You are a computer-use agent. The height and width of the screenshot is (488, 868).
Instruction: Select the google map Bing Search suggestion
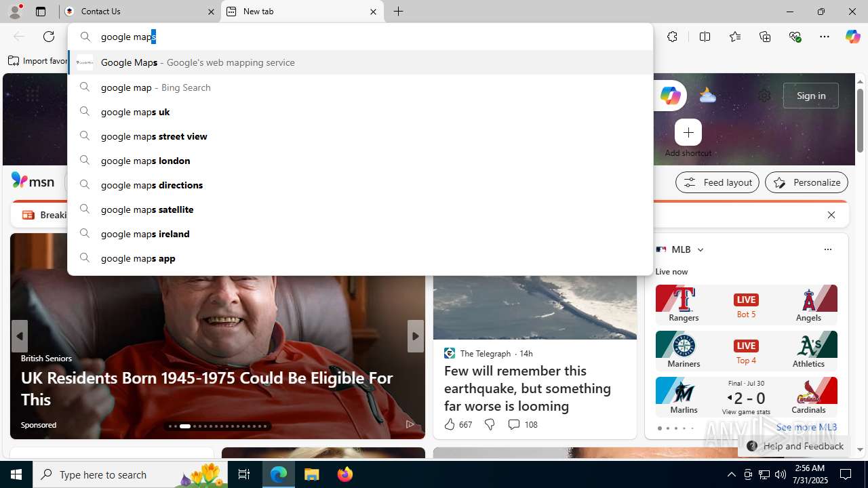point(360,87)
